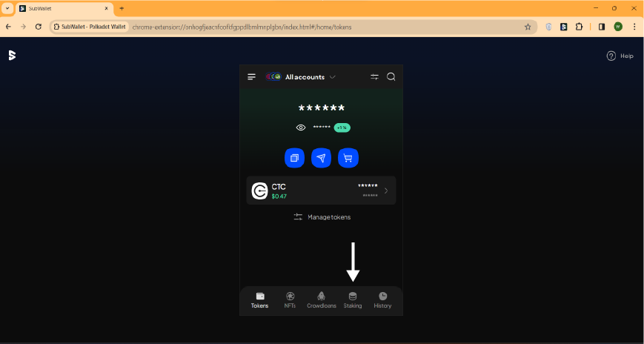Toggle the browser side panel icon
Viewport: 644px width, 344px height.
602,27
